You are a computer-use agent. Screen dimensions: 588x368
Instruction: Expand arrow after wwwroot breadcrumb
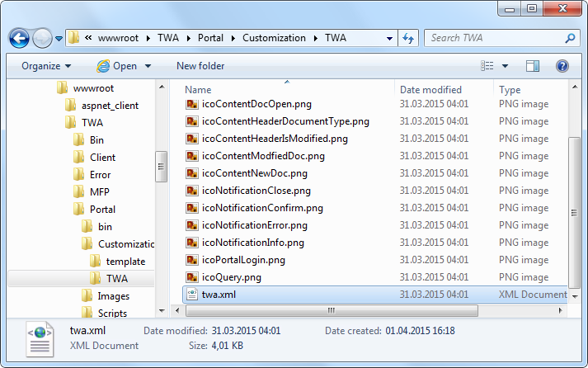[148, 38]
